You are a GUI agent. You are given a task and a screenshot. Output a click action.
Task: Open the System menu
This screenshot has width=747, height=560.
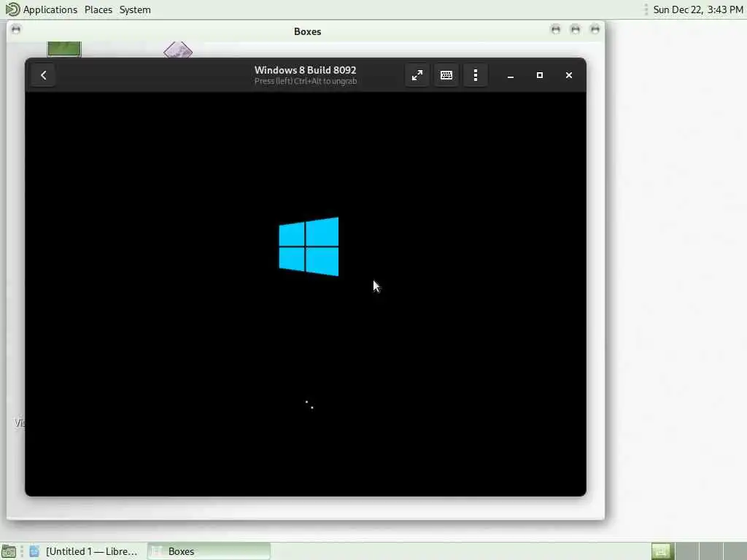[x=135, y=9]
